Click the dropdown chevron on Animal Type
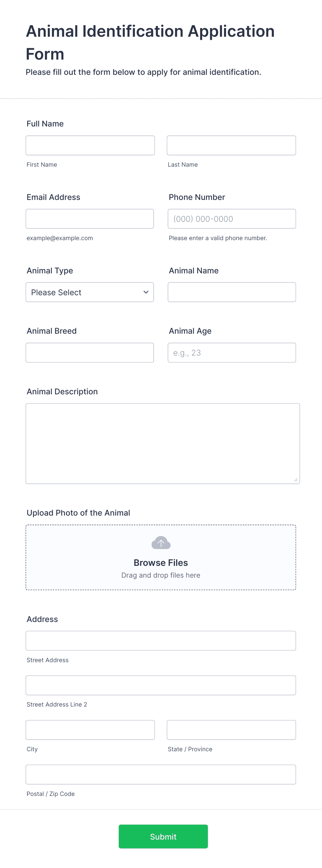 pos(146,292)
